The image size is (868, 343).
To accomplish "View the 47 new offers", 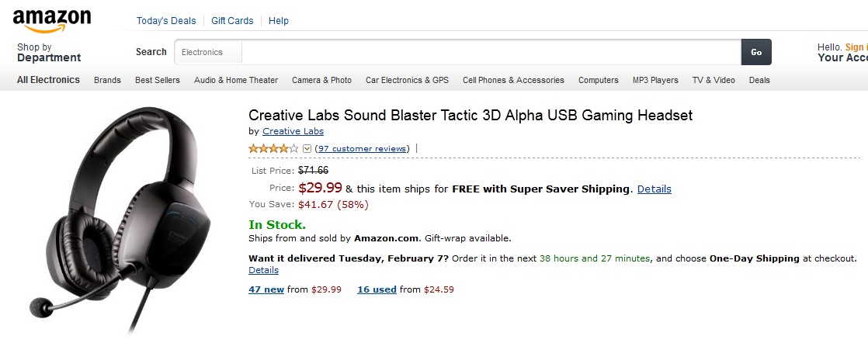I will [266, 289].
